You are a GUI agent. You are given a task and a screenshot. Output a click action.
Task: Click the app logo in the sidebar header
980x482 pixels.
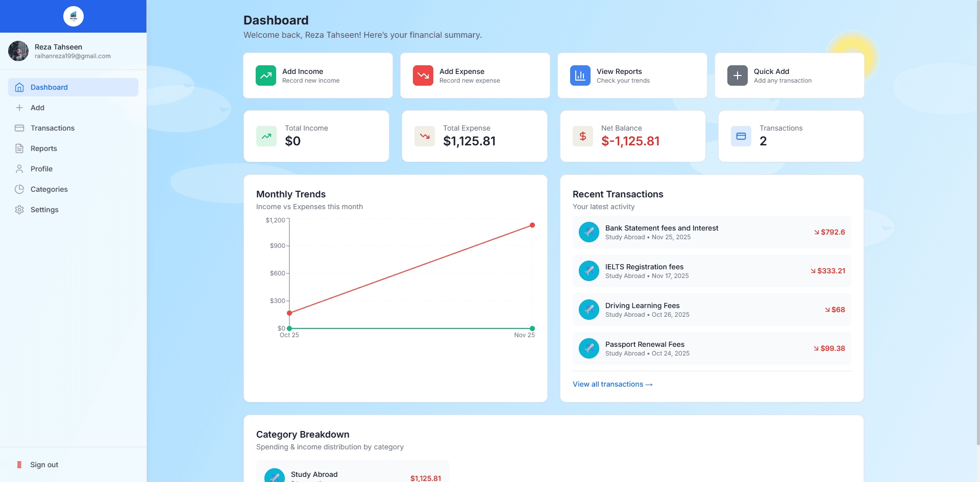pyautogui.click(x=73, y=16)
